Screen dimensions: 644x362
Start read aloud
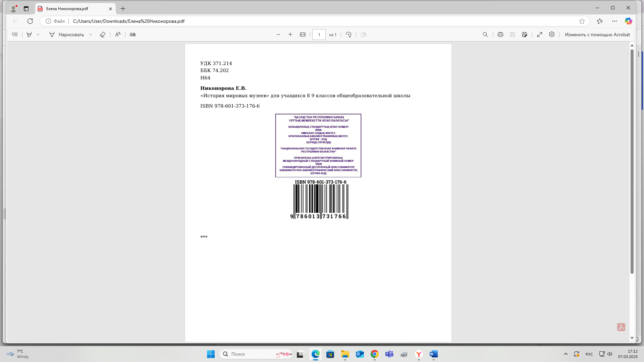coord(118,35)
